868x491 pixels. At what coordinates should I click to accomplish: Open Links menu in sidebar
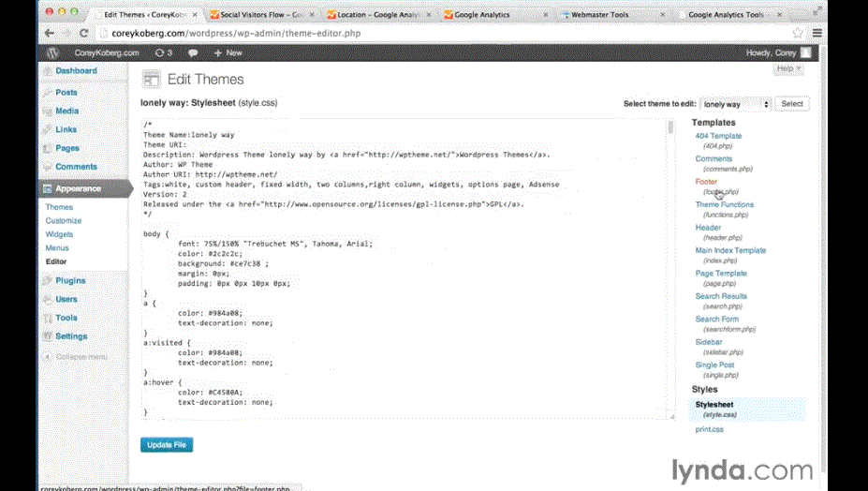point(66,129)
